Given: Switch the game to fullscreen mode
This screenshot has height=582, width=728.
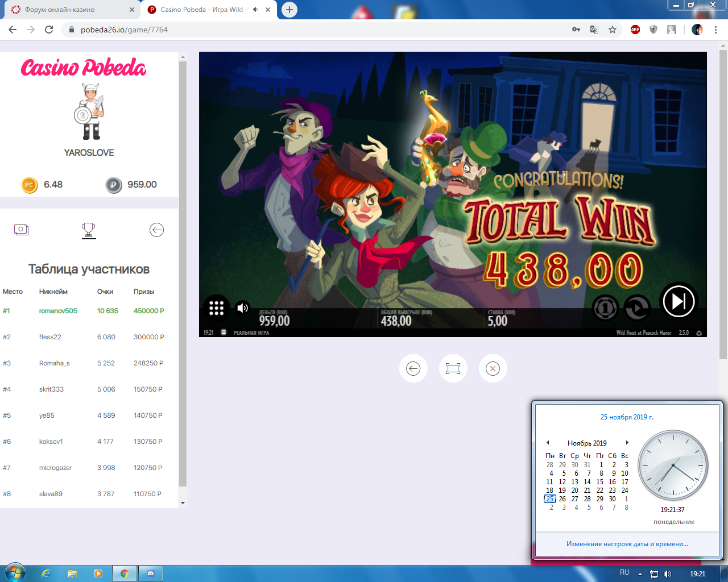Looking at the screenshot, I should coord(453,368).
